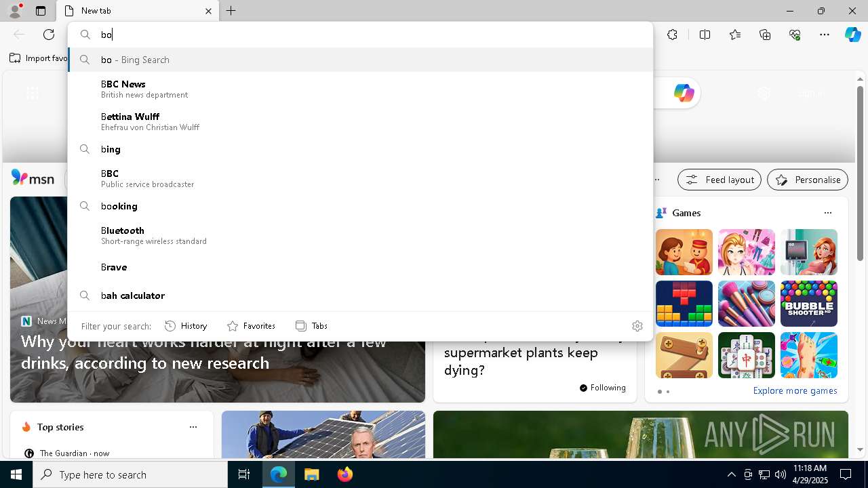Open the makeup brushes game thumbnail
Screen dimensions: 868x488
(747, 304)
